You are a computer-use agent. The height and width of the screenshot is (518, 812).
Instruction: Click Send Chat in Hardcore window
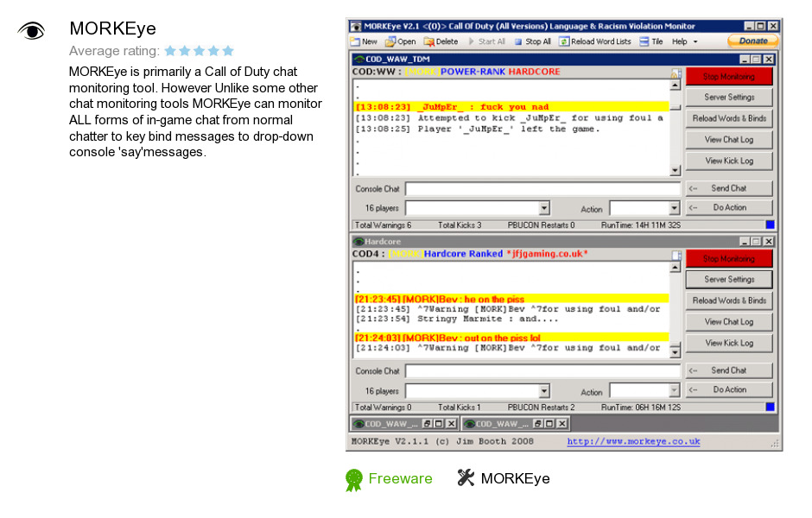pyautogui.click(x=728, y=370)
